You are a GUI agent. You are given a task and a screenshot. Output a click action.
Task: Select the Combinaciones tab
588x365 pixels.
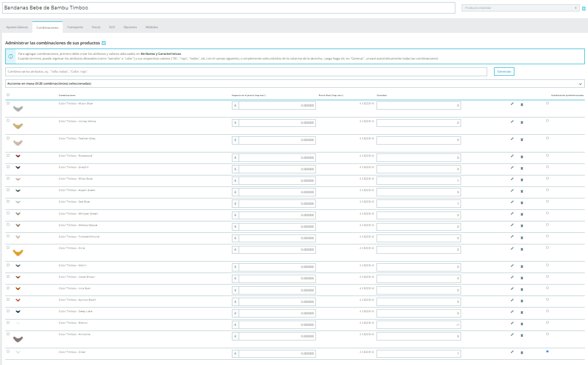(47, 27)
